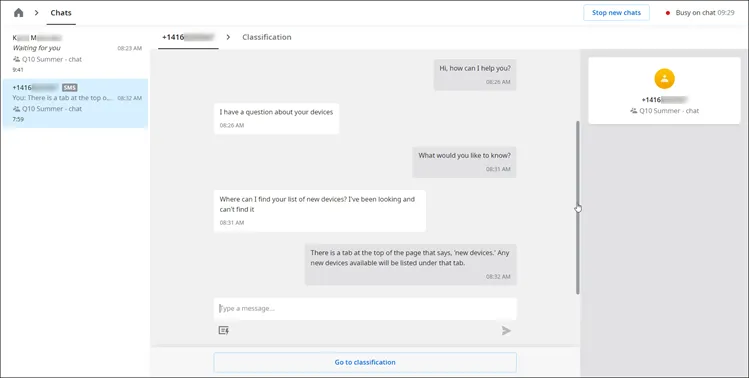Click 'Q10 Summer - chat' under selected SMS chat

pyautogui.click(x=52, y=109)
